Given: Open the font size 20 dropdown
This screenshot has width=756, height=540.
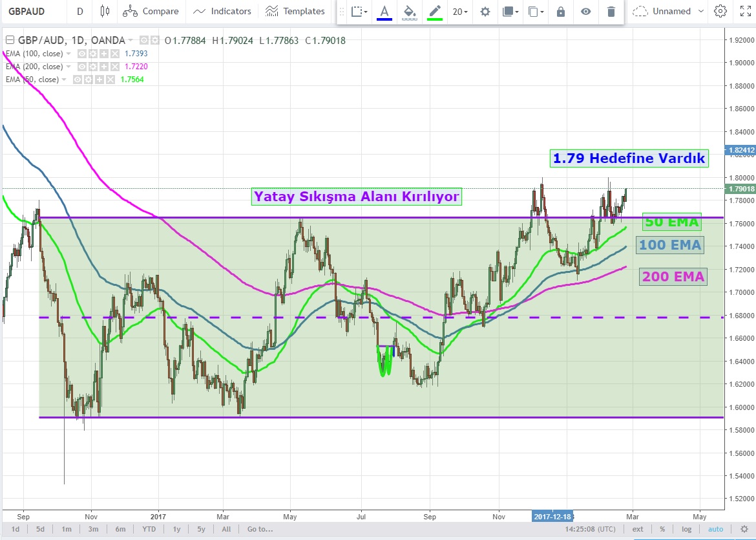Looking at the screenshot, I should (460, 12).
